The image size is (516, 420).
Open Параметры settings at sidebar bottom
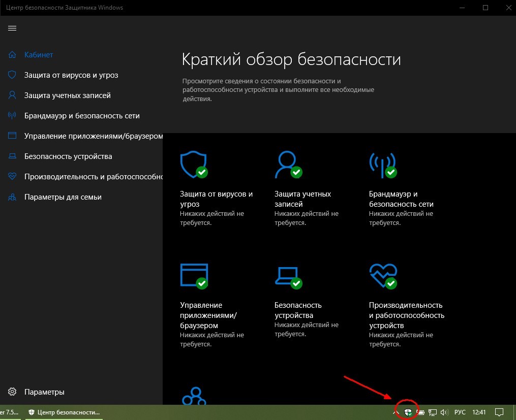click(44, 392)
